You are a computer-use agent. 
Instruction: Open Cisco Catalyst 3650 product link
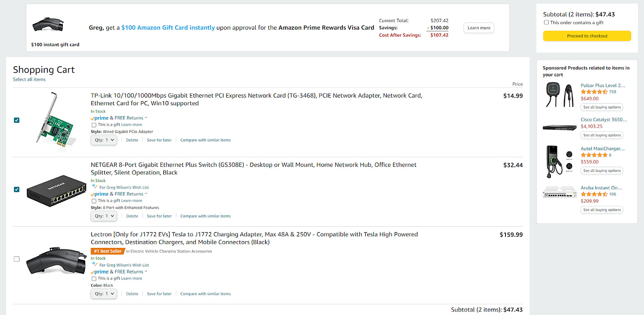tap(603, 120)
